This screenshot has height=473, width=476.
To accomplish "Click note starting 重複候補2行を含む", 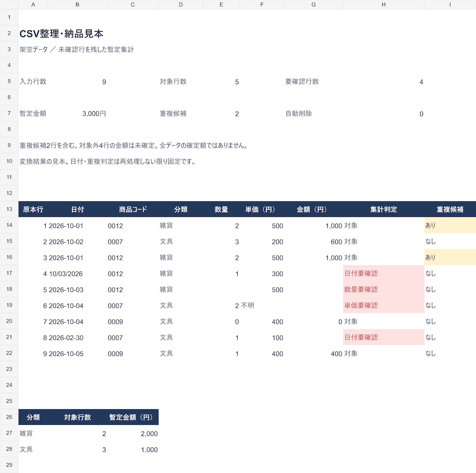I will coord(133,146).
